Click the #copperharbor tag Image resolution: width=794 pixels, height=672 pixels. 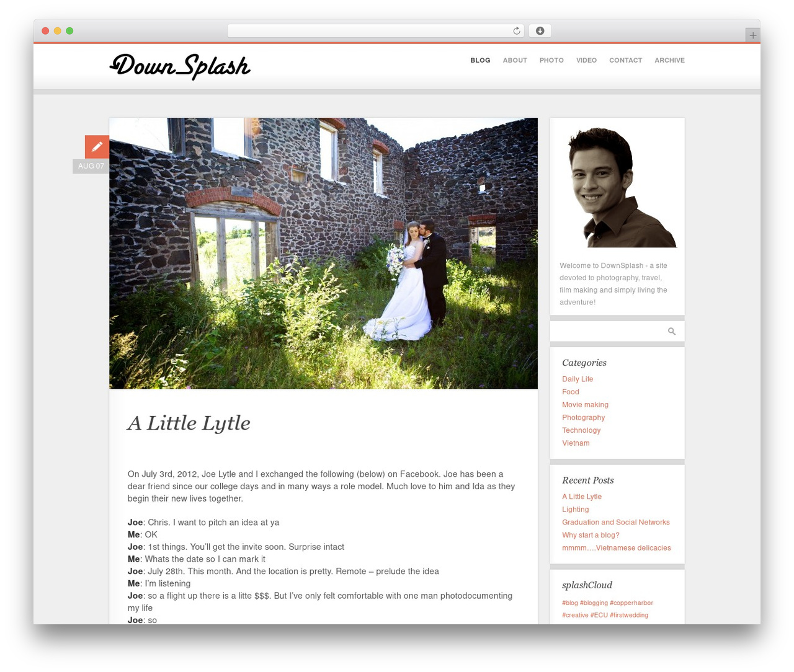(631, 603)
